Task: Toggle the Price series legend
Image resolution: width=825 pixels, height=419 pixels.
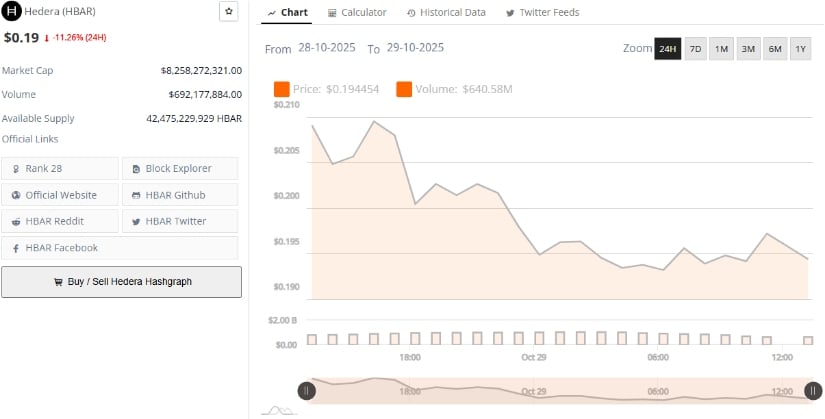Action: [282, 90]
